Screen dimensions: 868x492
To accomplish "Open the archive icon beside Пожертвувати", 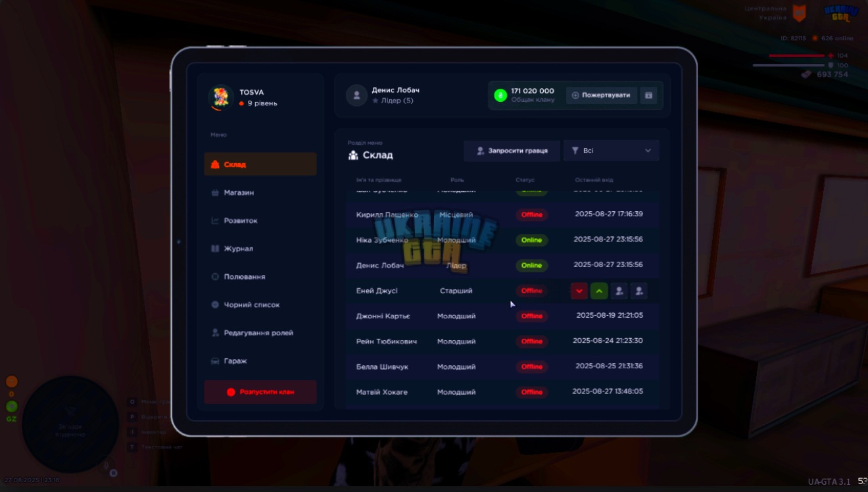I will point(648,95).
